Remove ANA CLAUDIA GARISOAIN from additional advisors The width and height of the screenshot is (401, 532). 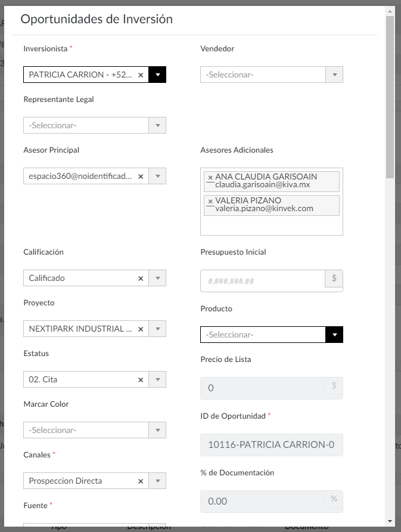pos(210,178)
